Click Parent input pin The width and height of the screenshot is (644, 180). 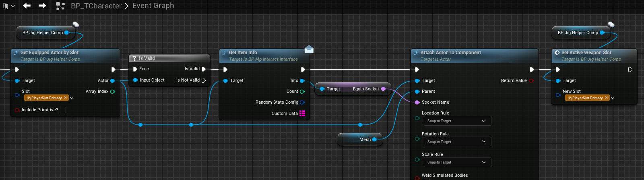[x=417, y=92]
